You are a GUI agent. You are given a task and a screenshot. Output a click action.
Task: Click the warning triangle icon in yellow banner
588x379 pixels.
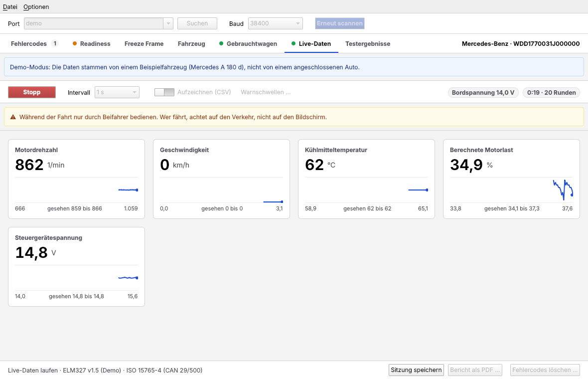click(x=13, y=117)
